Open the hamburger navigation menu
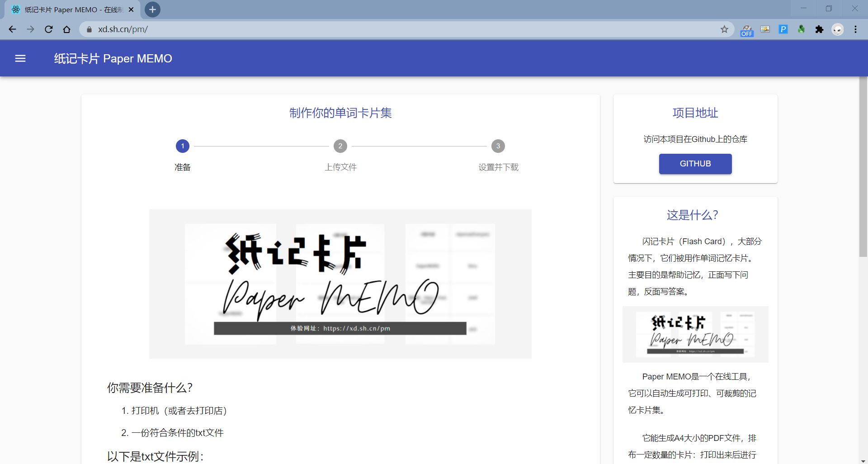This screenshot has width=868, height=464. point(20,58)
